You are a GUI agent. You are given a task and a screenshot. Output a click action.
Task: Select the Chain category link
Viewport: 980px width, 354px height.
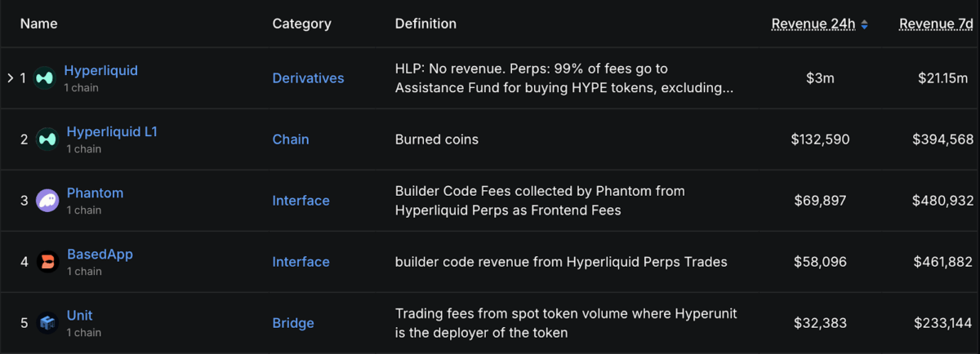291,139
